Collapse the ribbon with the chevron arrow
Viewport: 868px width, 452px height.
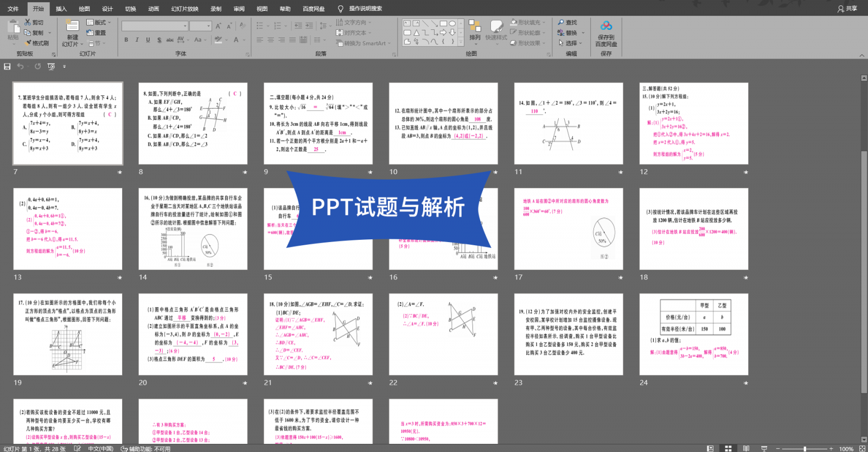[861, 55]
